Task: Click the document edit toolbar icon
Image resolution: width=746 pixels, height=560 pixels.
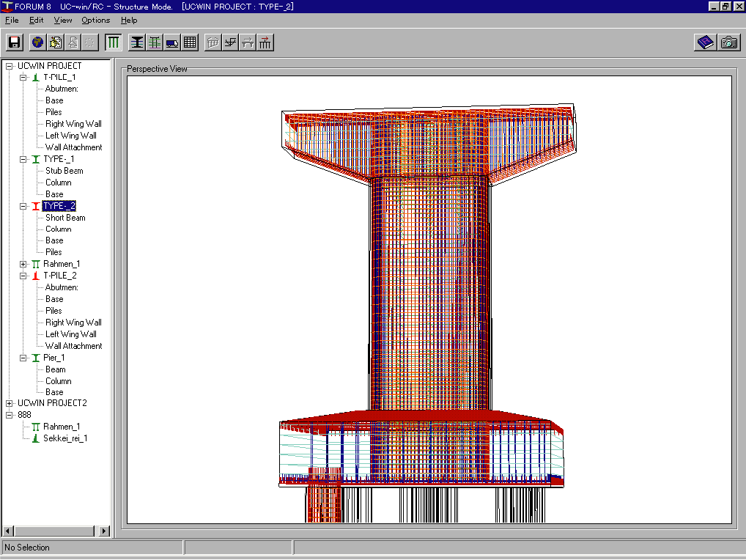Action: 55,43
